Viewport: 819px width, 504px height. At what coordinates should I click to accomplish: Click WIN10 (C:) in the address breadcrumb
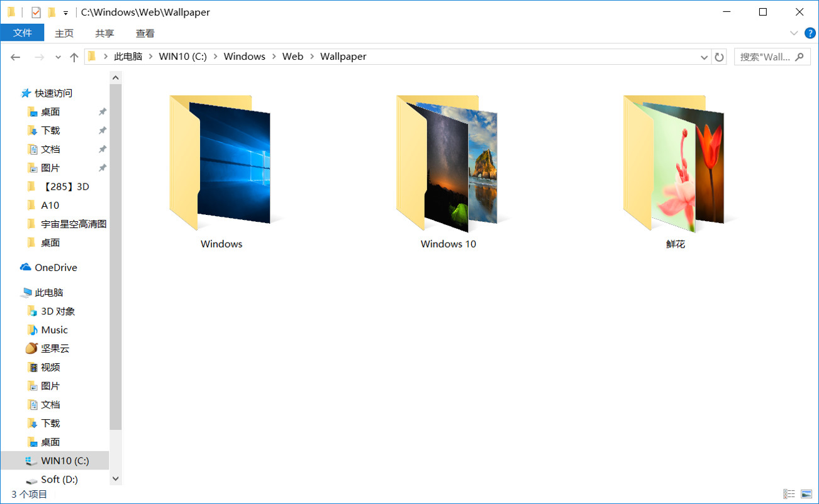(182, 57)
